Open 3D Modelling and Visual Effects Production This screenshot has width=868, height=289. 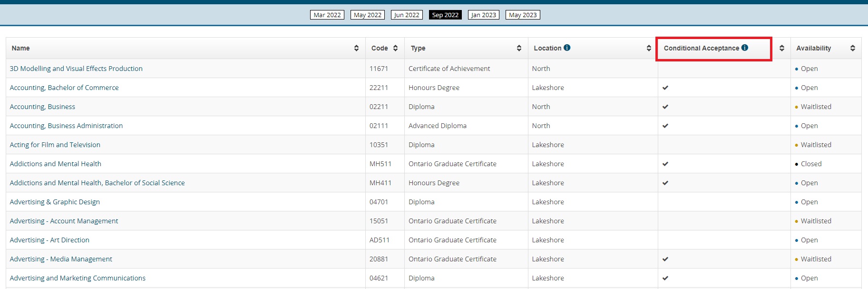76,69
